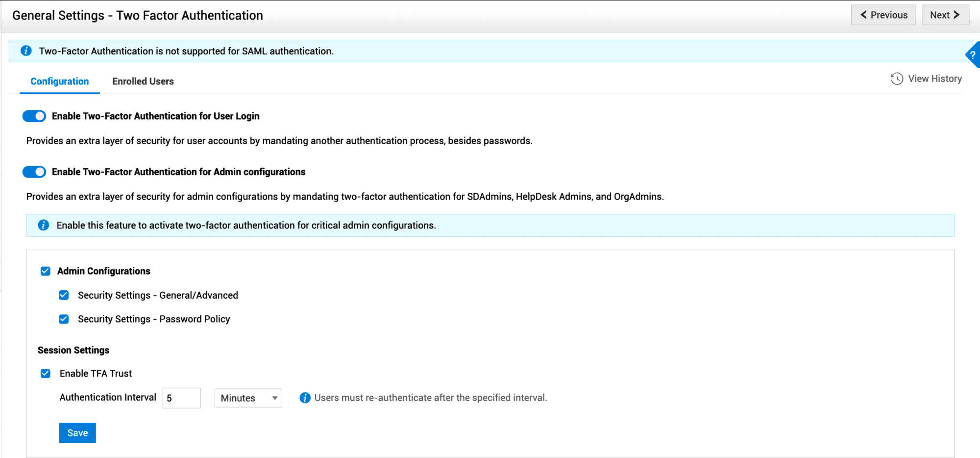Uncheck Security Settings - General/Advanced
Image resolution: width=980 pixels, height=458 pixels.
coord(64,295)
